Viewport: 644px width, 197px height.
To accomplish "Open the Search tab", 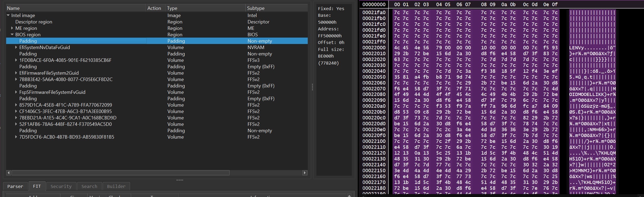I will point(89,186).
